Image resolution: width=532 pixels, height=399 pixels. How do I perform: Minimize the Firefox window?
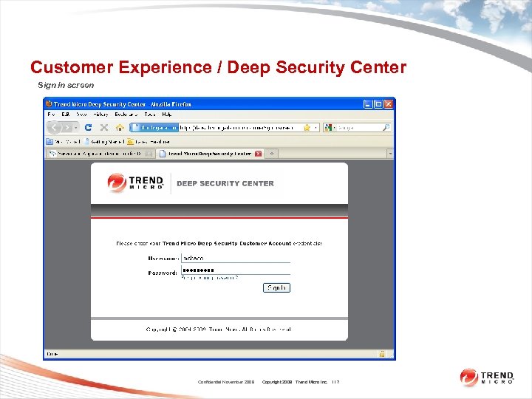(368, 104)
